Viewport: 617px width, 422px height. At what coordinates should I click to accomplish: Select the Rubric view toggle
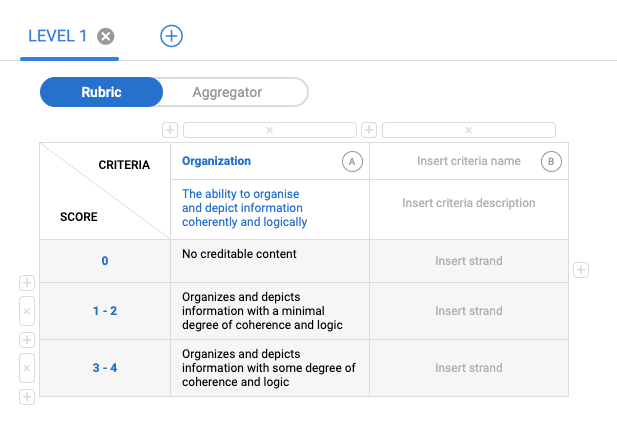[x=101, y=92]
